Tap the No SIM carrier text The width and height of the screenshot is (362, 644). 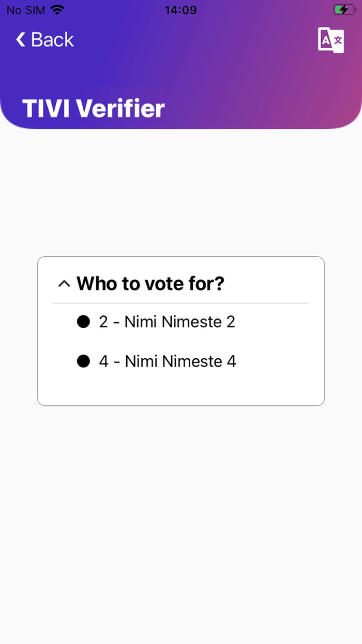tap(26, 10)
